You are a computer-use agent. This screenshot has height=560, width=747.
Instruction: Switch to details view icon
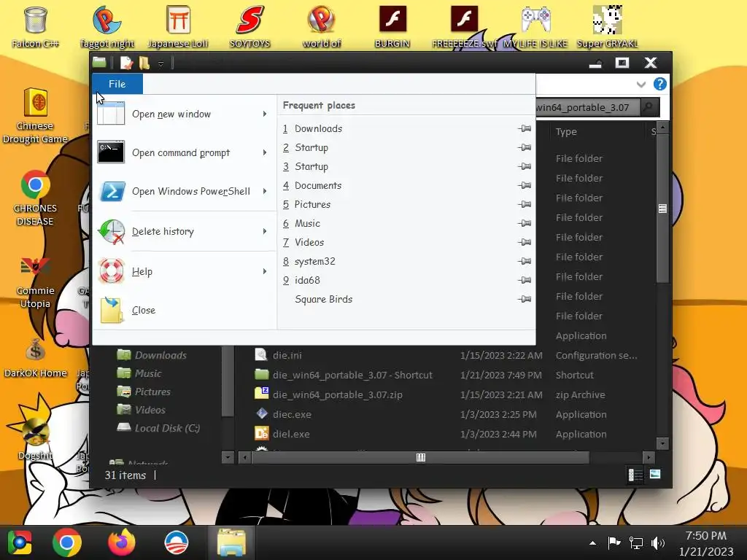[635, 475]
